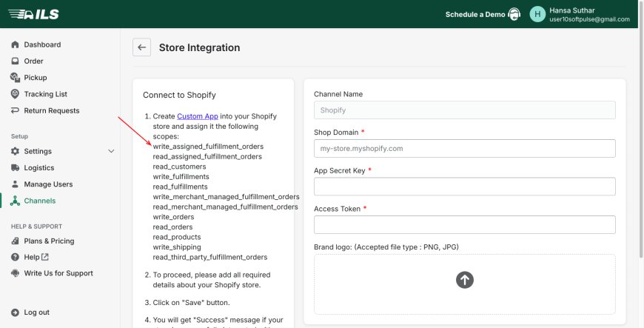
Task: Click read_third_party_fulfillment_orders text
Action: coord(210,258)
